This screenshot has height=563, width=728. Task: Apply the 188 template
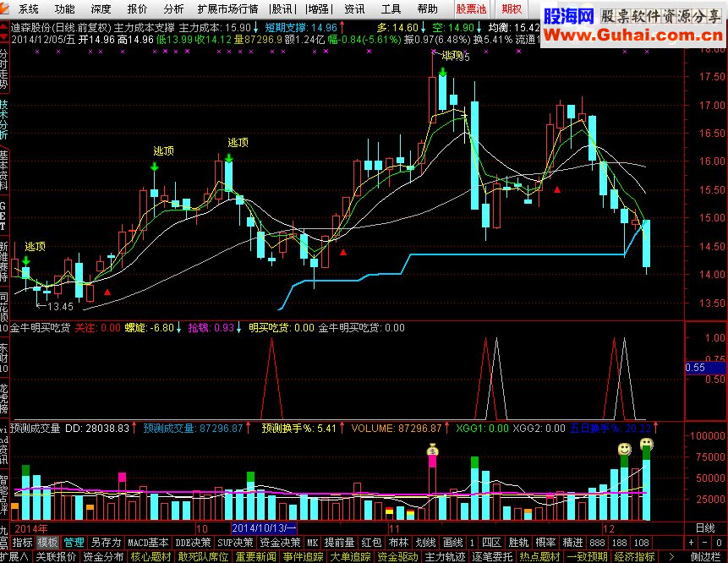[619, 542]
